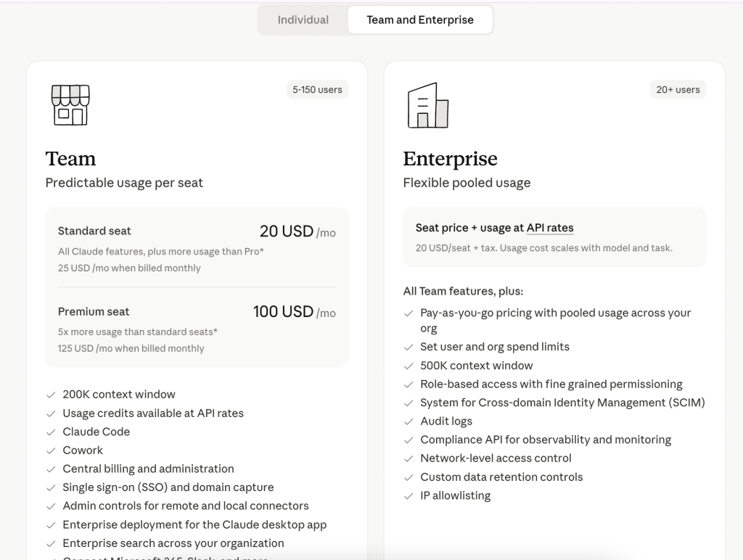743x560 pixels.
Task: Click checkmark beside Central billing and administration
Action: [51, 469]
